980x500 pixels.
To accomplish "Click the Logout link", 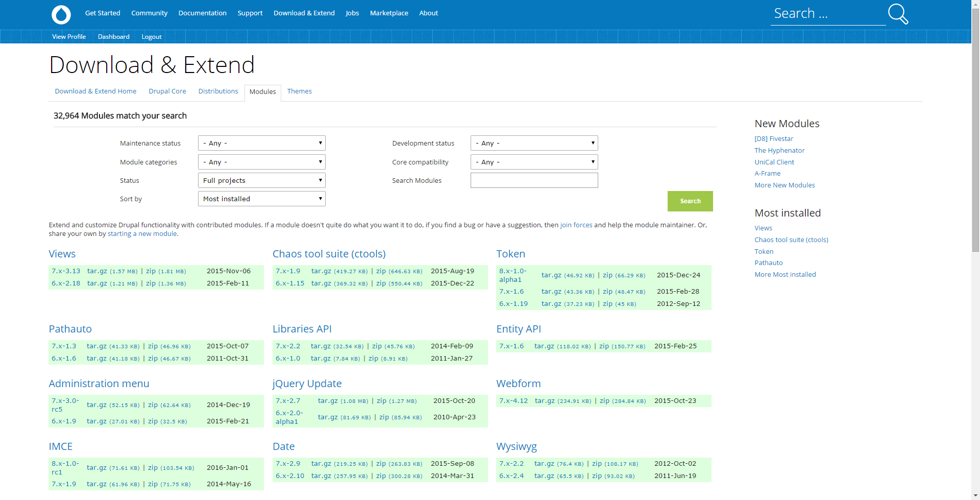I will pyautogui.click(x=151, y=36).
